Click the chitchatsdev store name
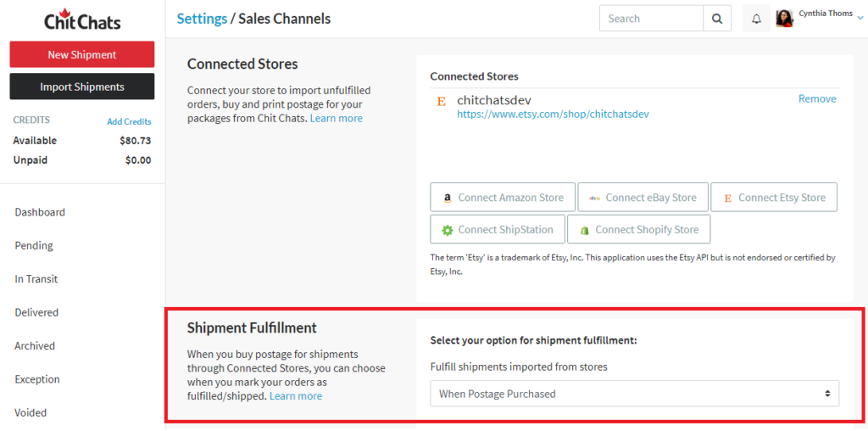 (x=494, y=100)
